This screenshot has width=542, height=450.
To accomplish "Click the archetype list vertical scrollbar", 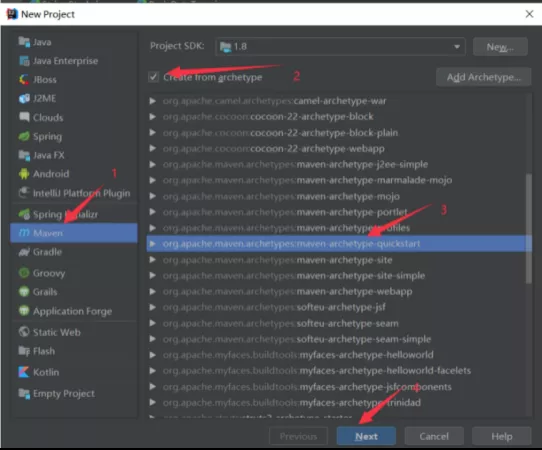I will point(528,228).
